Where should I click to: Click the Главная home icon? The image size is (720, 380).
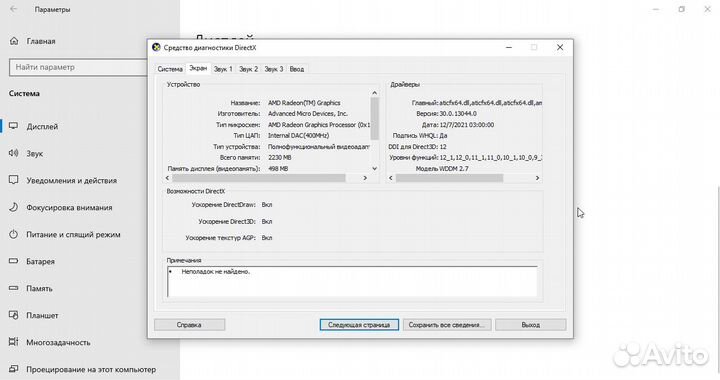point(14,41)
